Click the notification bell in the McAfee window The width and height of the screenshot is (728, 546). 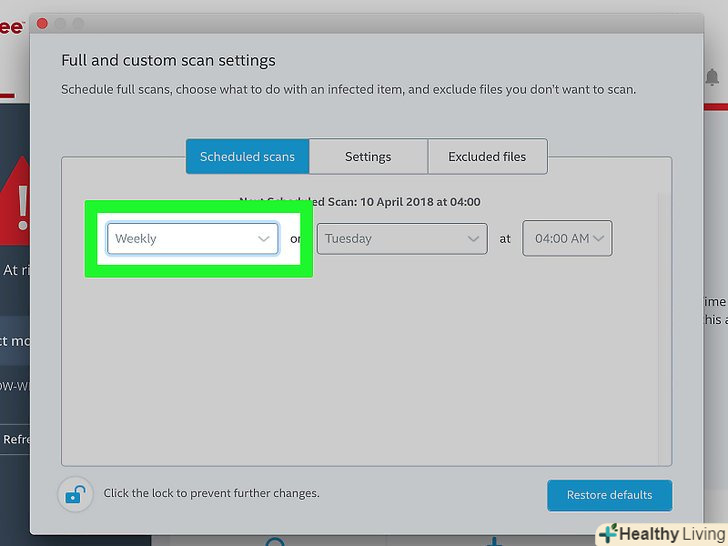712,77
